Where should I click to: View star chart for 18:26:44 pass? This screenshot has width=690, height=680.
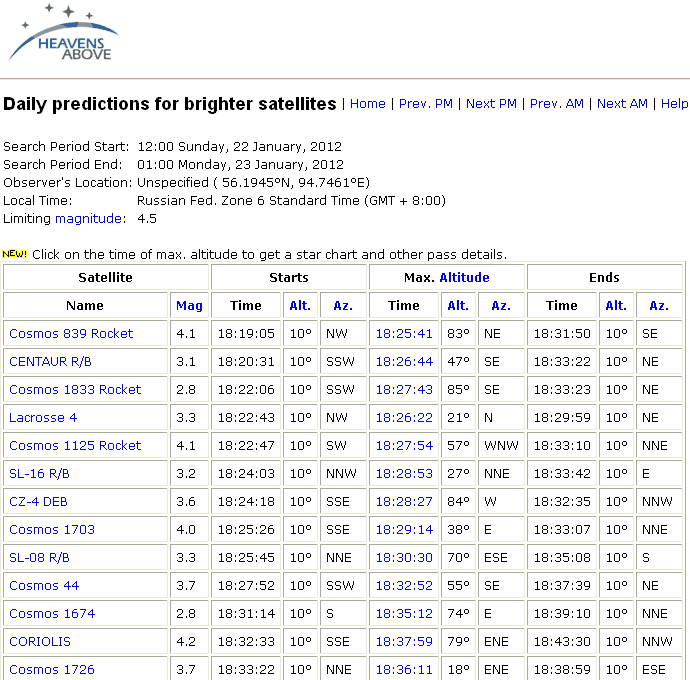pyautogui.click(x=404, y=362)
